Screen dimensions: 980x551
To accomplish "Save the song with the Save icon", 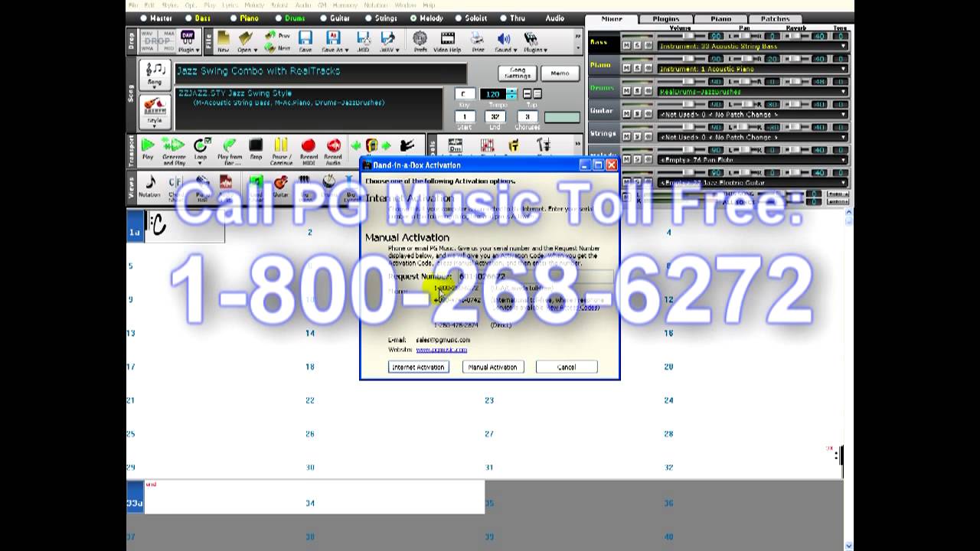I will point(305,41).
